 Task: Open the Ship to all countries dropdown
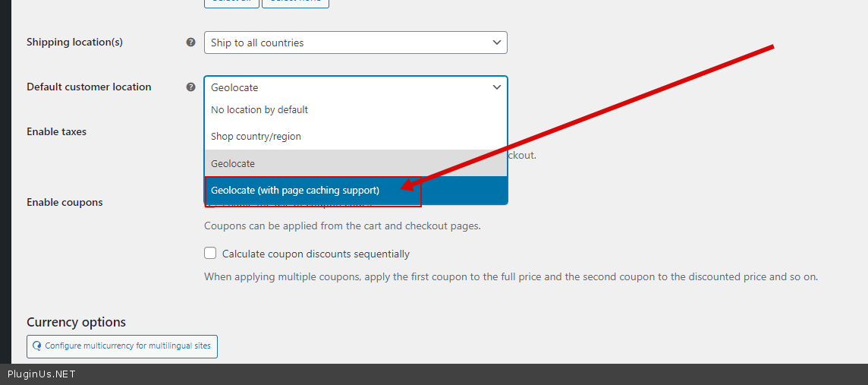355,43
